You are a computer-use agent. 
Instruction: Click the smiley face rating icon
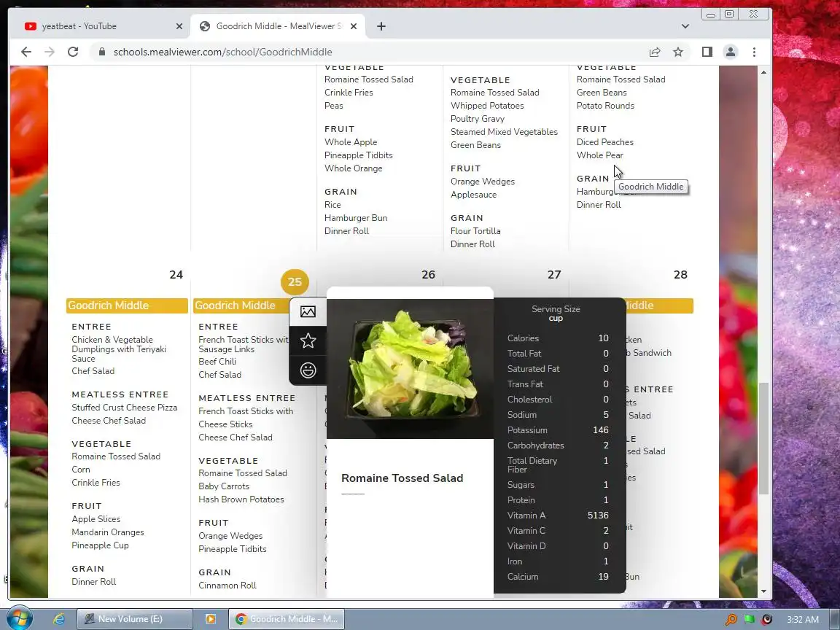tap(308, 370)
